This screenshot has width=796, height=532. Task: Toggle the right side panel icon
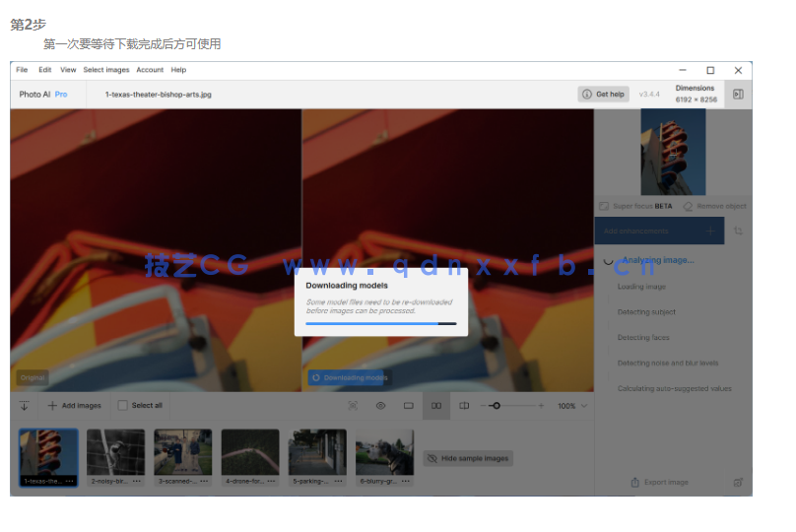tap(738, 94)
